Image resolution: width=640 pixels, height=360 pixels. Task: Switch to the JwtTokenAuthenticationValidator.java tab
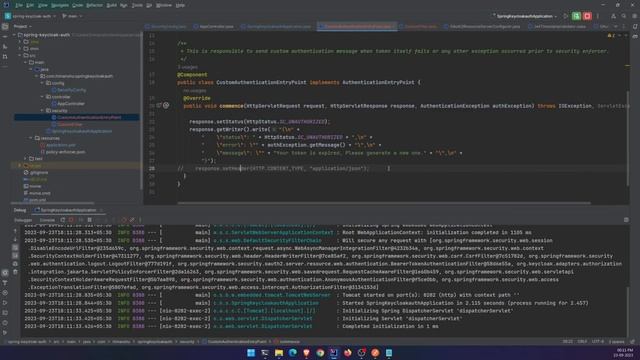point(559,27)
